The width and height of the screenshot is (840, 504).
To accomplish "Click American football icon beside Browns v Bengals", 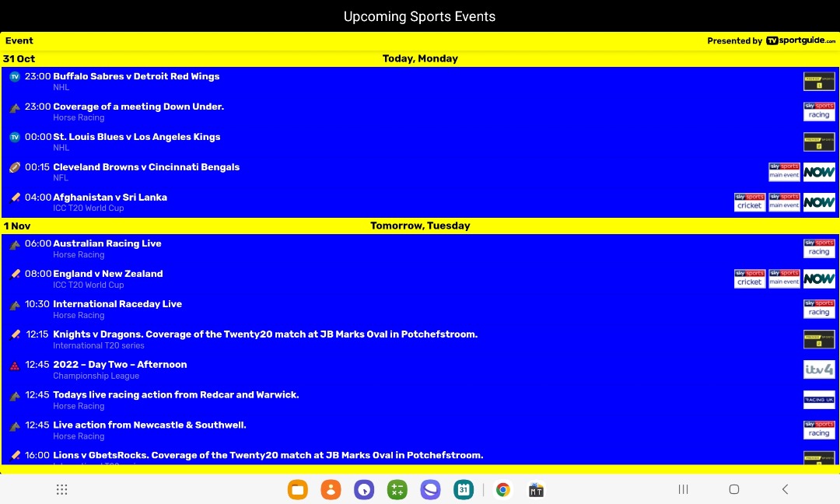I will (15, 167).
